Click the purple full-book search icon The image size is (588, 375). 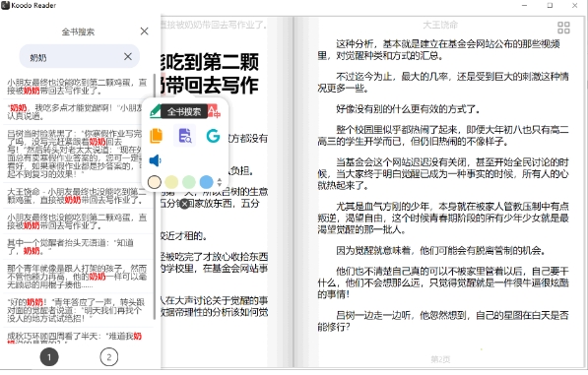click(x=185, y=136)
